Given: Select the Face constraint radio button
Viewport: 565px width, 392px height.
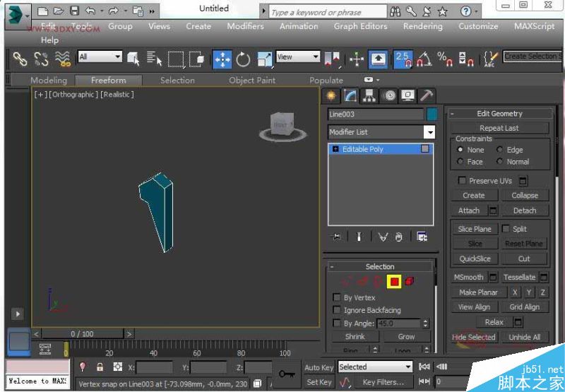Looking at the screenshot, I should pos(460,161).
